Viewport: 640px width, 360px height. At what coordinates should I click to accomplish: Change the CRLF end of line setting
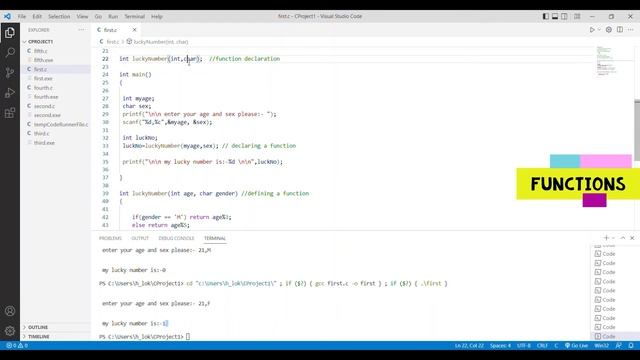point(542,346)
